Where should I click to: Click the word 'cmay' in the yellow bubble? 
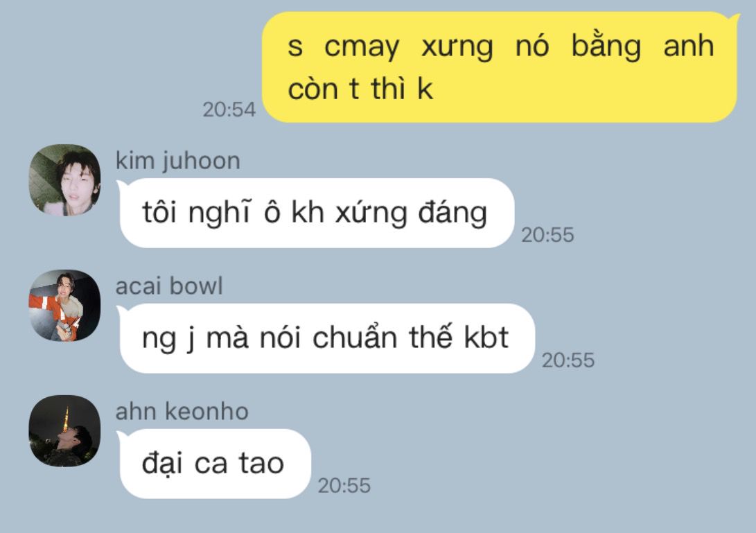362,47
